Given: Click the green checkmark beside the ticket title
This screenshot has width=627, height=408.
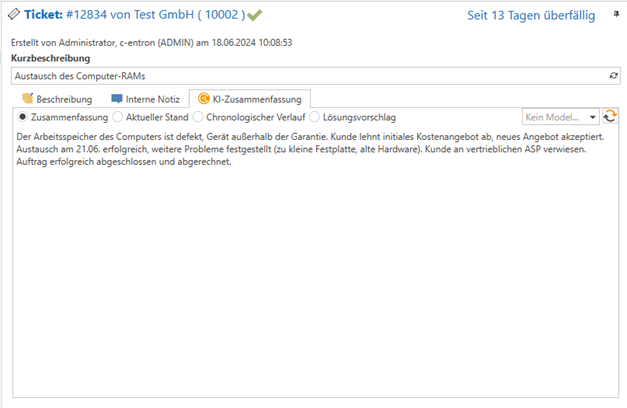Looking at the screenshot, I should pos(254,15).
